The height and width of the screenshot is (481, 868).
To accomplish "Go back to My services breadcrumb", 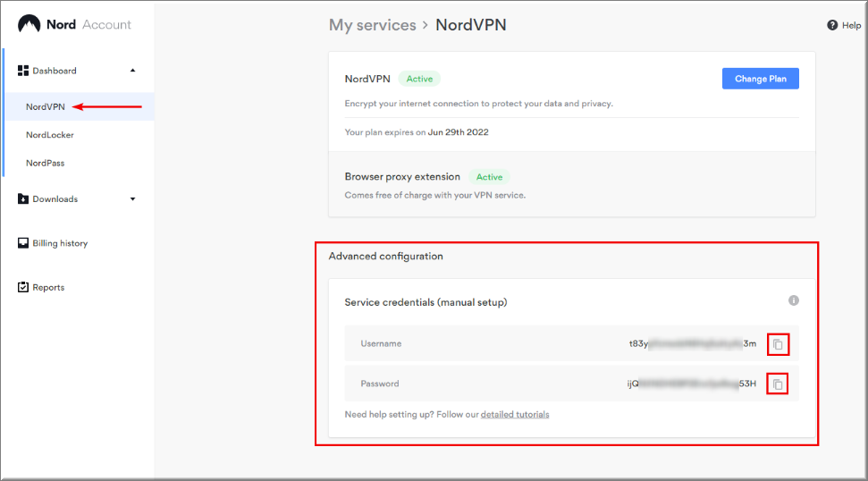I will click(372, 25).
